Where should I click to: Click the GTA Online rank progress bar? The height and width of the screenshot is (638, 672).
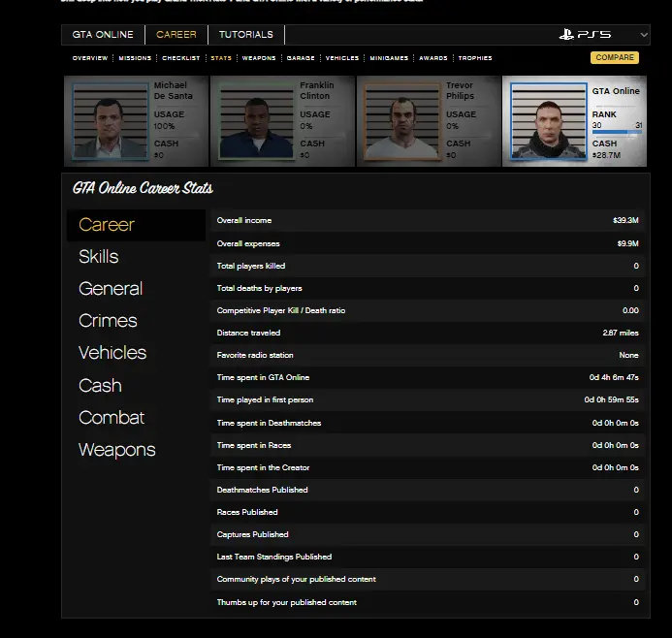(x=616, y=133)
